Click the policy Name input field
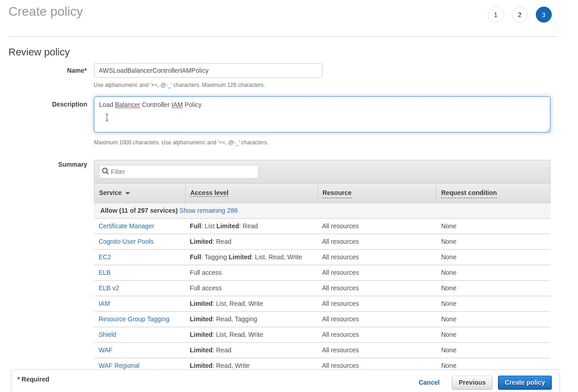The height and width of the screenshot is (392, 578). (208, 70)
